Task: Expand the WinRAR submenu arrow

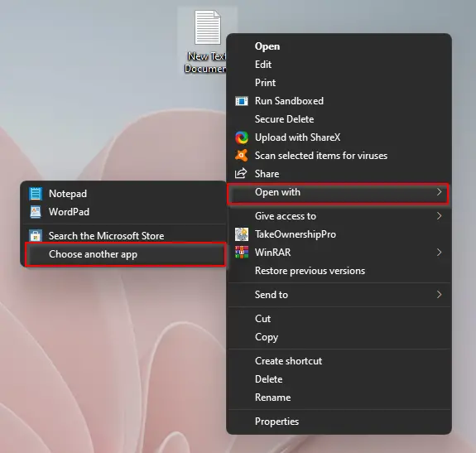Action: point(439,253)
